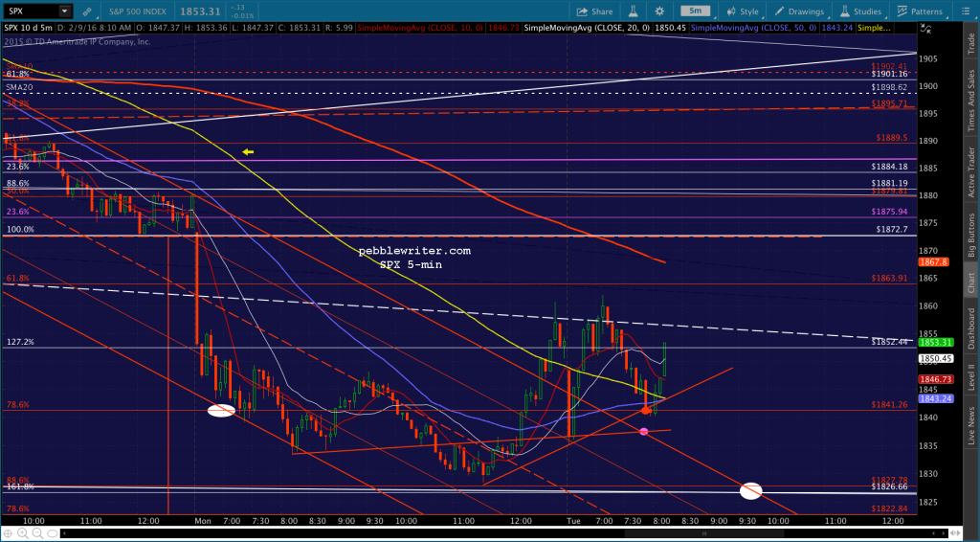
Task: Click the -.13 net change value
Action: pyautogui.click(x=237, y=8)
